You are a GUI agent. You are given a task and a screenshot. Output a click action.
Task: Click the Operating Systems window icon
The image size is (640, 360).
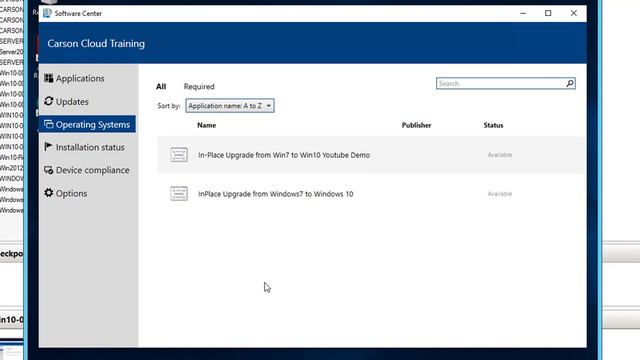coord(49,124)
